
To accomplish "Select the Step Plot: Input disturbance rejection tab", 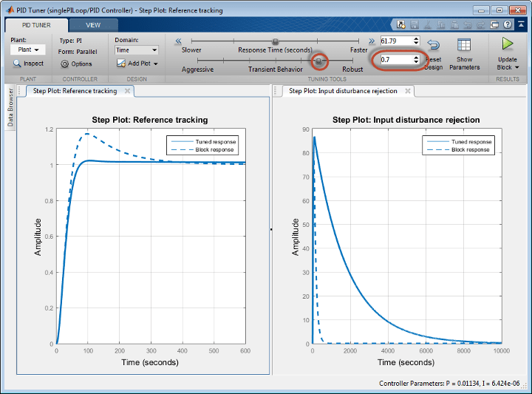I will (343, 91).
